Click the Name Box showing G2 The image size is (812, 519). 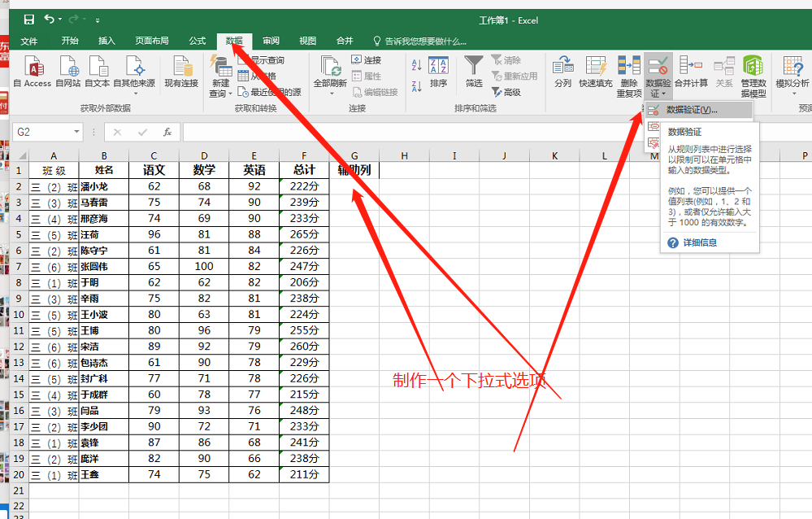(x=42, y=133)
